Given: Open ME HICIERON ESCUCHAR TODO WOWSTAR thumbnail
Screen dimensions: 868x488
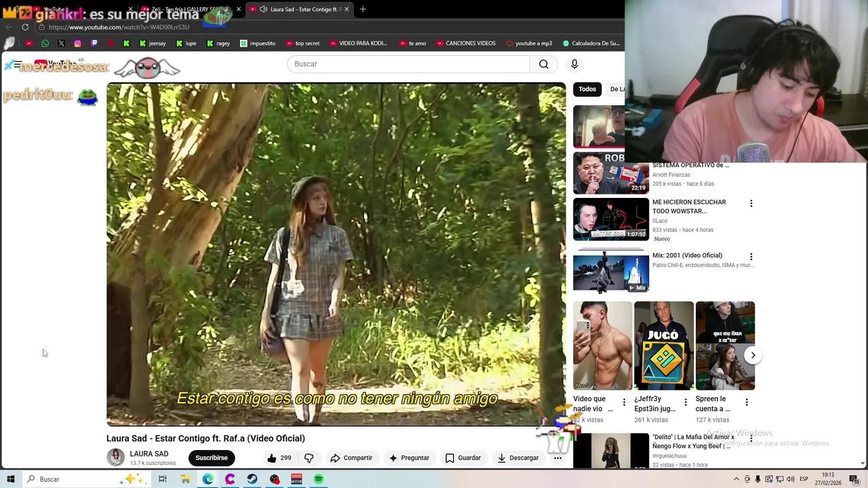Looking at the screenshot, I should click(611, 219).
